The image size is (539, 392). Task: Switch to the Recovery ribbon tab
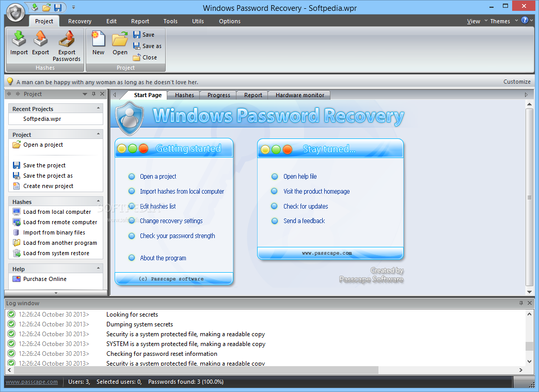point(80,21)
